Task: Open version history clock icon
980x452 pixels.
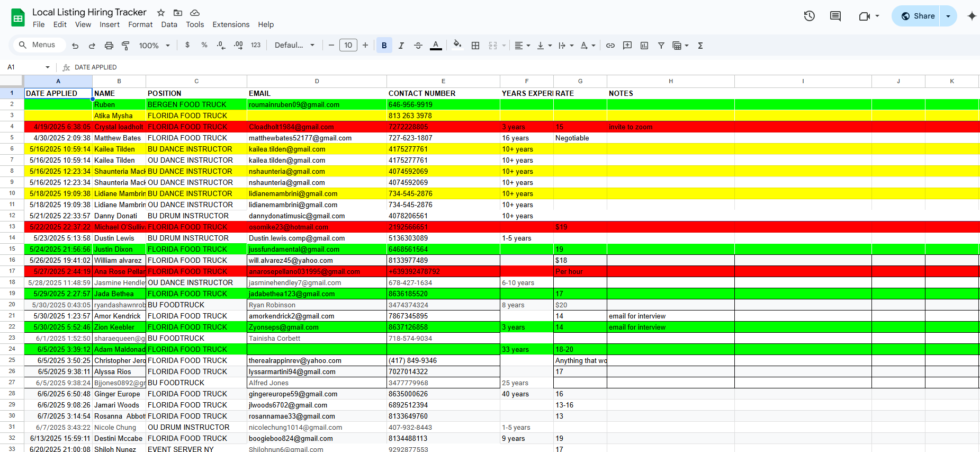Action: pos(809,16)
